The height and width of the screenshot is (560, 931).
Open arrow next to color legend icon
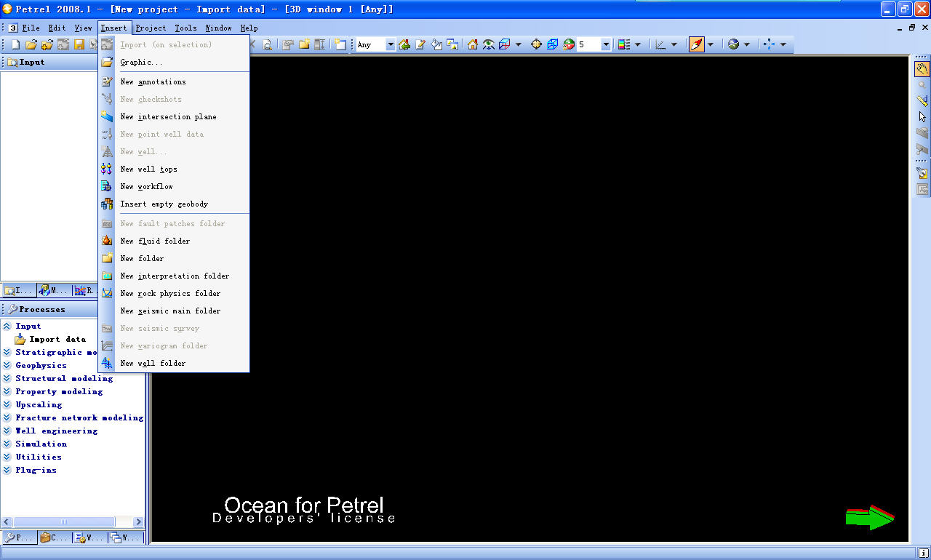(x=638, y=45)
